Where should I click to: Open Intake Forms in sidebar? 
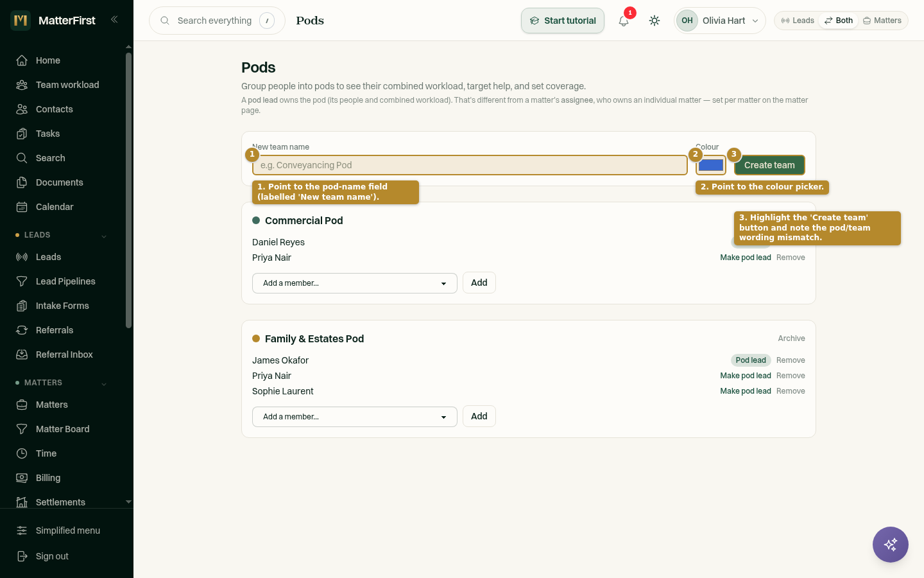pyautogui.click(x=62, y=306)
